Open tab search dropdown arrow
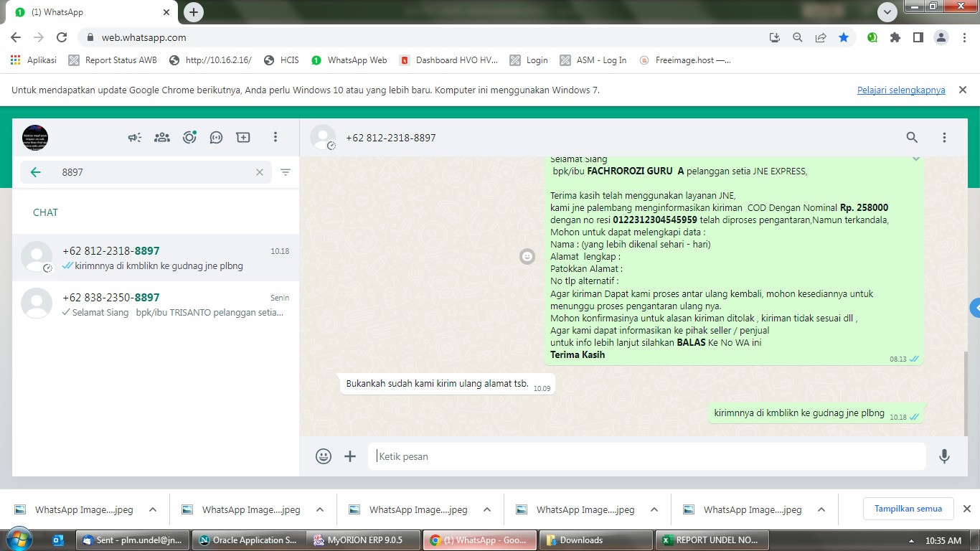This screenshot has height=551, width=980. (888, 12)
